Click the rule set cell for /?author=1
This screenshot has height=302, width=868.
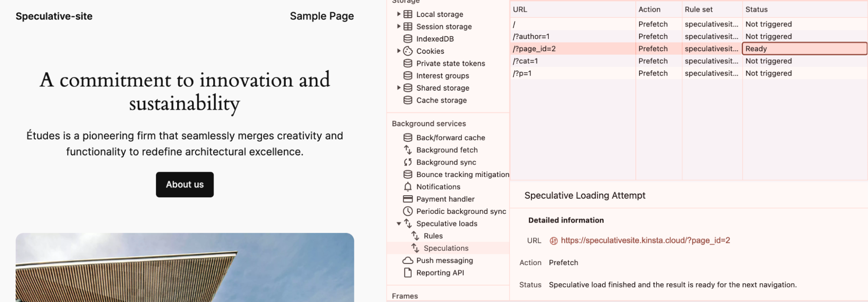tap(712, 36)
